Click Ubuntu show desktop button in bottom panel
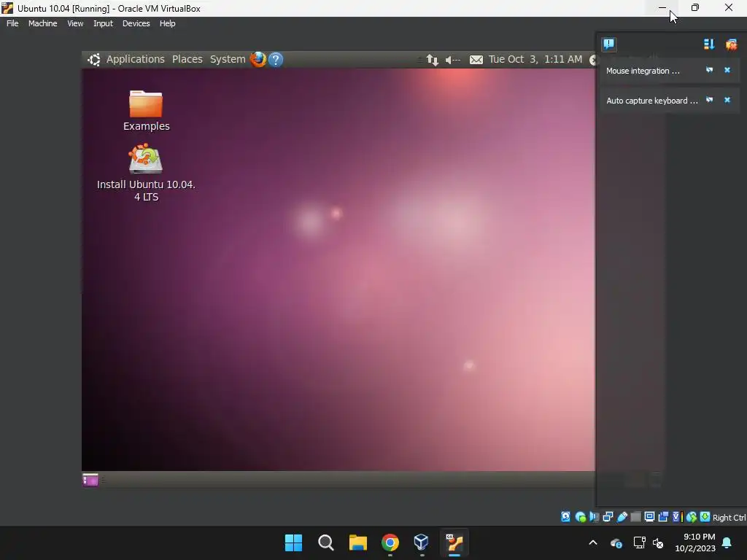Viewport: 747px width, 560px height. pos(90,480)
